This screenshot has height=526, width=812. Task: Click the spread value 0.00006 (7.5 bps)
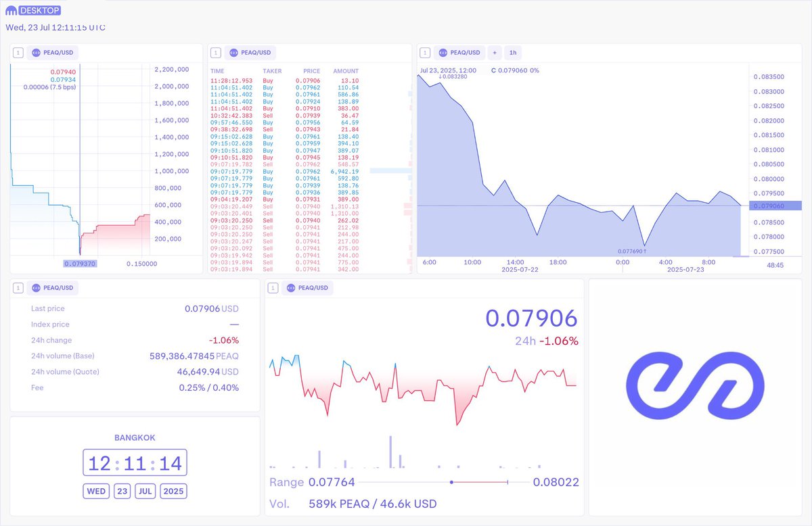coord(49,87)
